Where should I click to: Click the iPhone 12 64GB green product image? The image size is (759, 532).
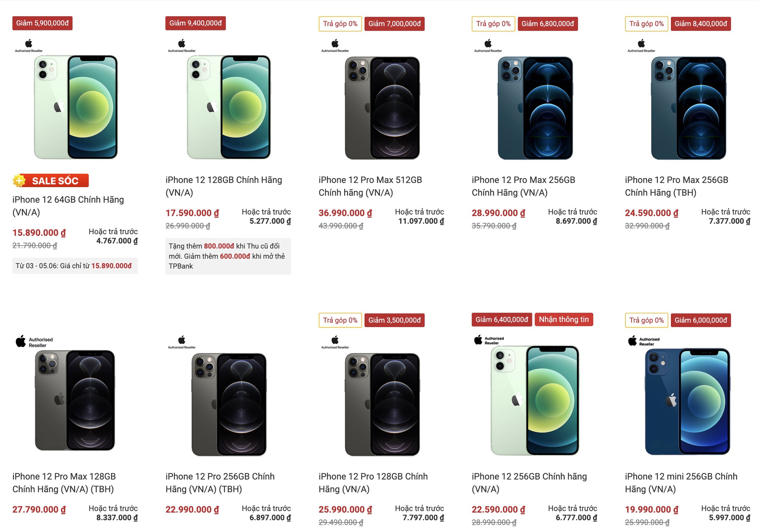pos(76,107)
